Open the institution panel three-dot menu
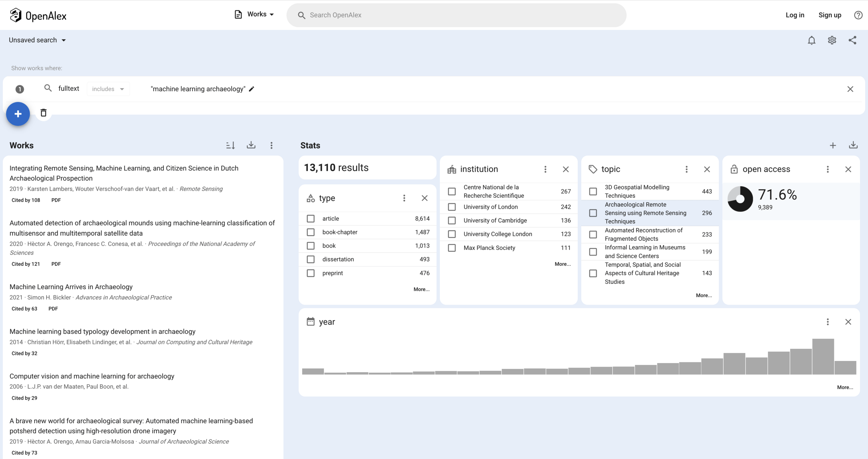The height and width of the screenshot is (459, 868). pyautogui.click(x=545, y=169)
